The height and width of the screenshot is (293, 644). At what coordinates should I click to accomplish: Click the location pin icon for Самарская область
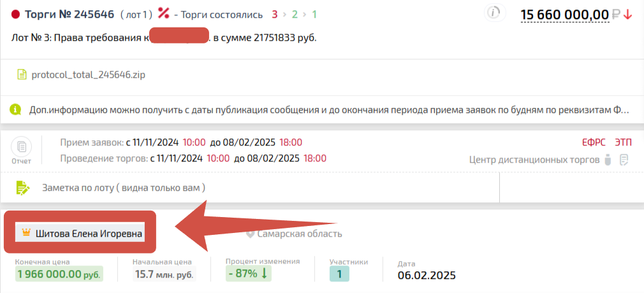pos(250,234)
